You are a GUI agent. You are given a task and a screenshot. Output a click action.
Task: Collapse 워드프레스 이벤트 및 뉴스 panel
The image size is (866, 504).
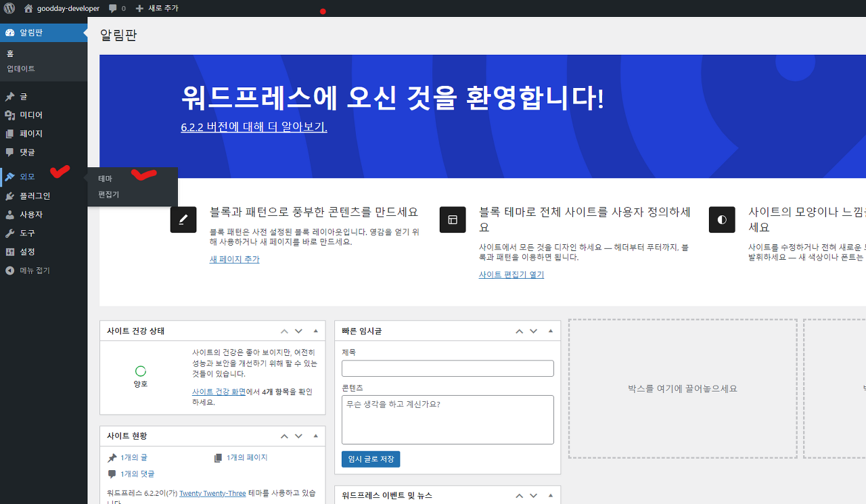point(550,496)
